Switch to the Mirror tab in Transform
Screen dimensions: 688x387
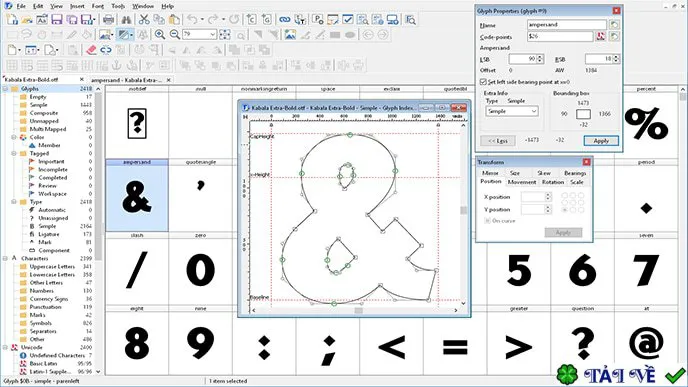tap(490, 173)
